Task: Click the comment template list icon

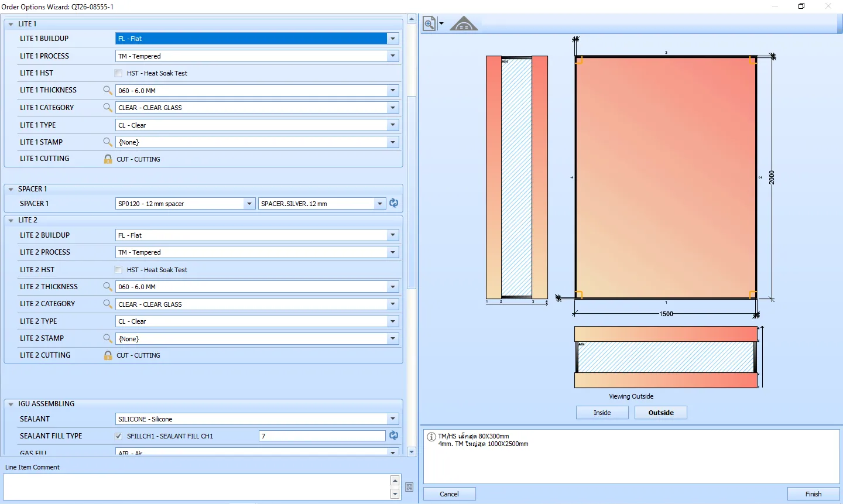Action: [409, 487]
